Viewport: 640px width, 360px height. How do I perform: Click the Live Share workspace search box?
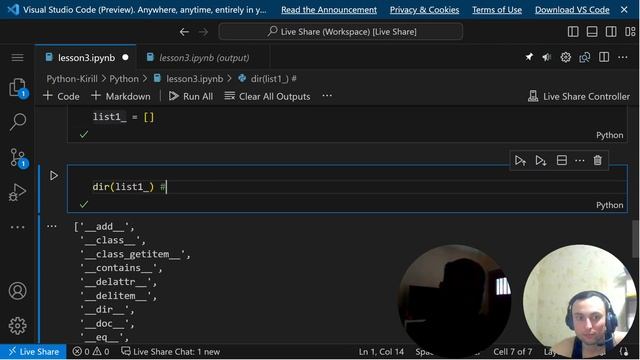click(341, 31)
